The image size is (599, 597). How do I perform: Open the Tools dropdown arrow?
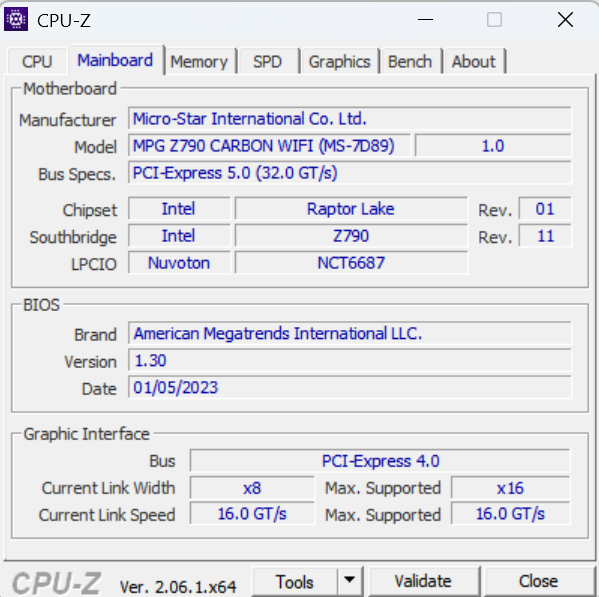coord(349,581)
